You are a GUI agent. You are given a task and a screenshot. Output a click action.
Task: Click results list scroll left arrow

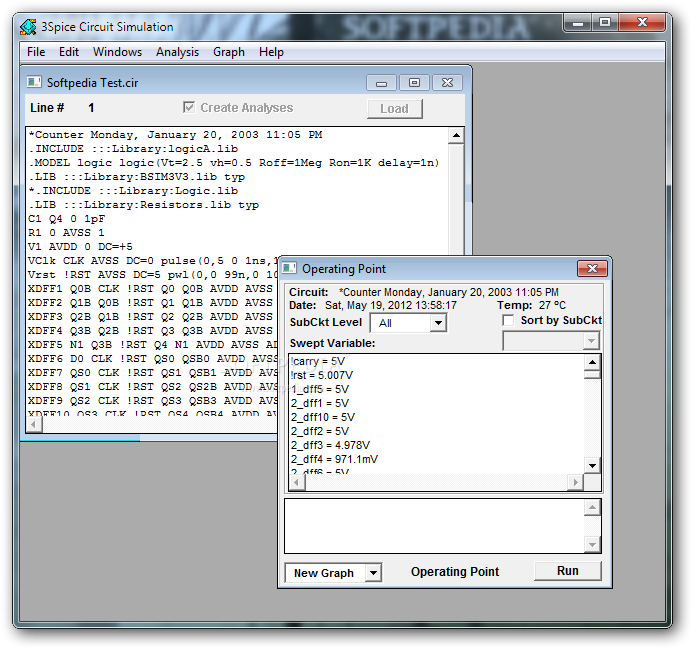[297, 482]
